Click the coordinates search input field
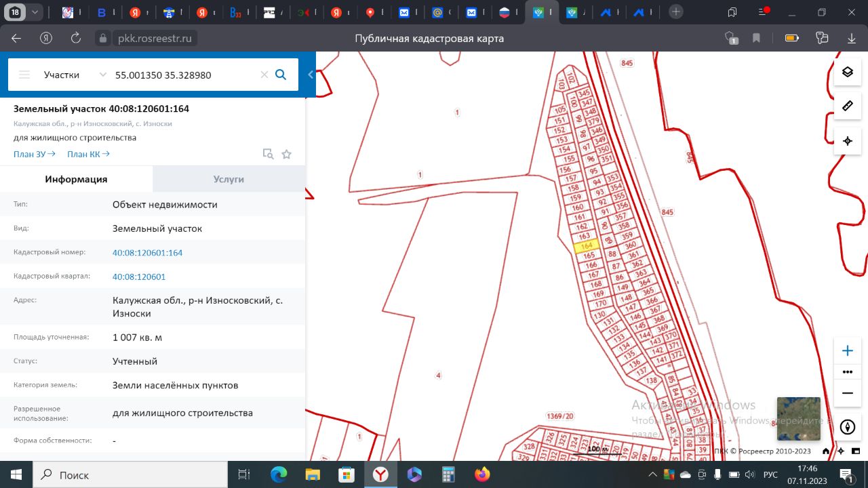868x488 pixels. point(183,75)
